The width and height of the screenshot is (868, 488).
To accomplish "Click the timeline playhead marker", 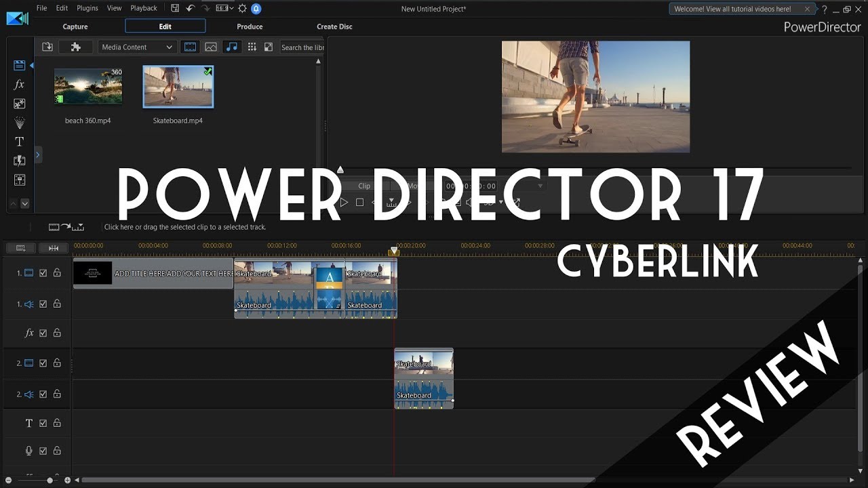I will (393, 251).
